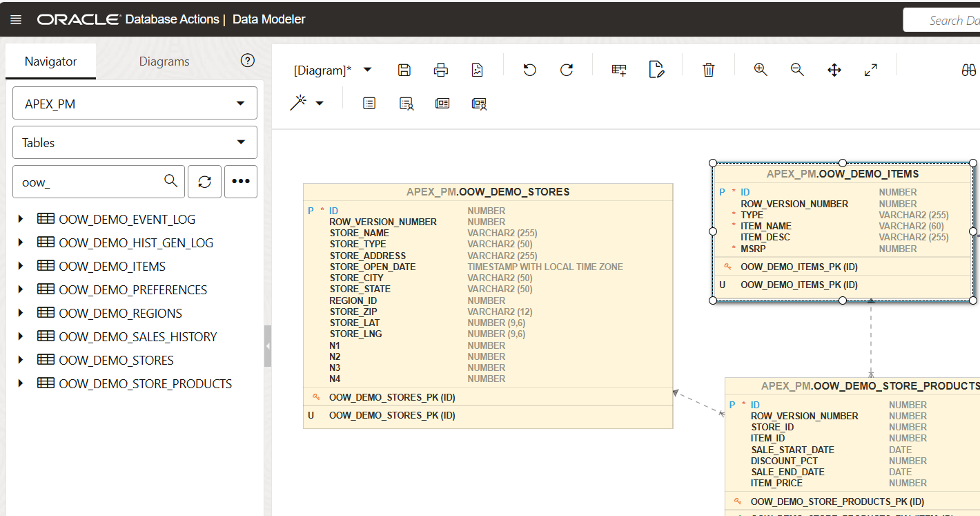The height and width of the screenshot is (516, 980).
Task: Click REGION_ID column in STORES table
Action: [x=353, y=300]
